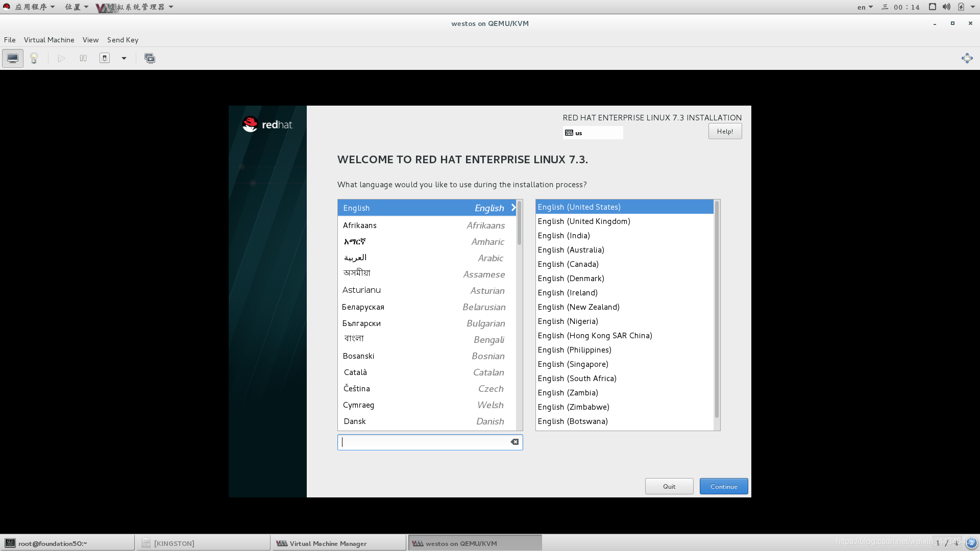Click the Quit button
This screenshot has width=980, height=551.
tap(669, 486)
